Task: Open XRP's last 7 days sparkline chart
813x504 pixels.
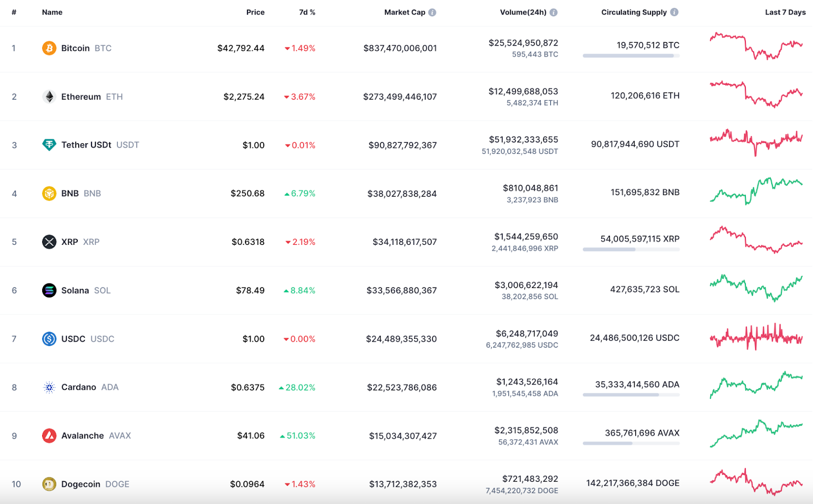Action: pos(756,240)
